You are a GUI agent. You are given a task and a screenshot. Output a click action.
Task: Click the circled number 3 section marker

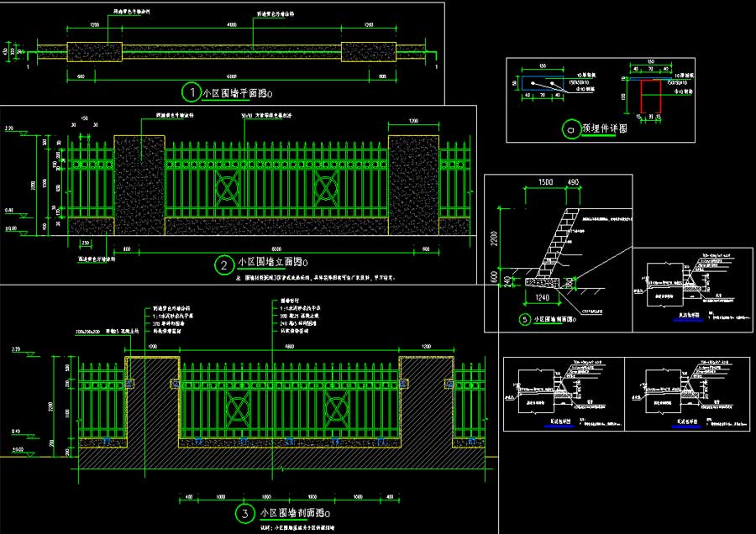pos(244,513)
